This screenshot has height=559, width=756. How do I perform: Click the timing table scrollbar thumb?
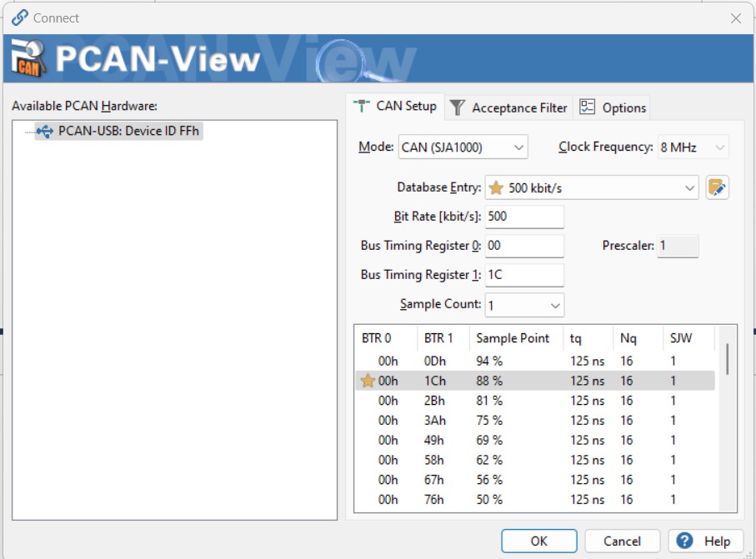click(x=727, y=359)
